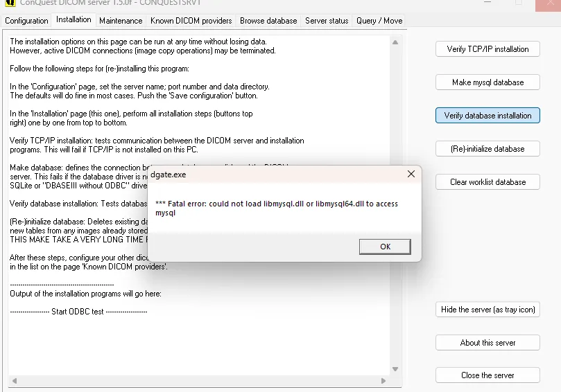This screenshot has height=392, width=561.
Task: Hide the server as tray icon
Action: click(487, 310)
